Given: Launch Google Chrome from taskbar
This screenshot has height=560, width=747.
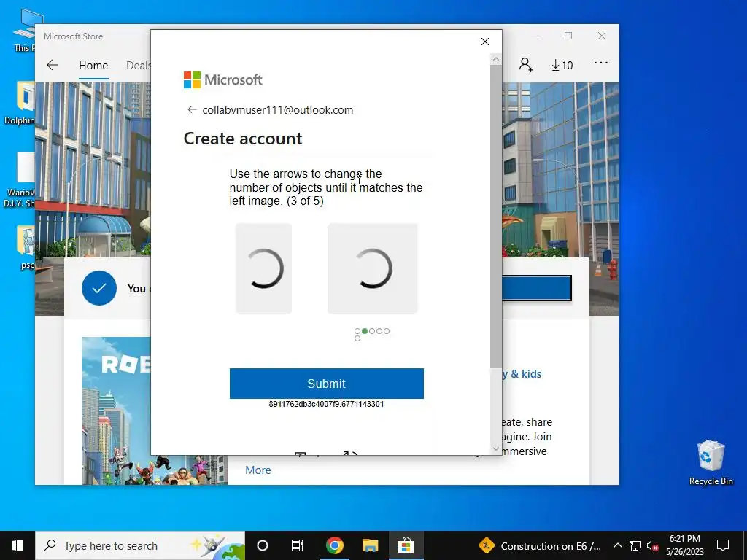Looking at the screenshot, I should click(x=334, y=545).
